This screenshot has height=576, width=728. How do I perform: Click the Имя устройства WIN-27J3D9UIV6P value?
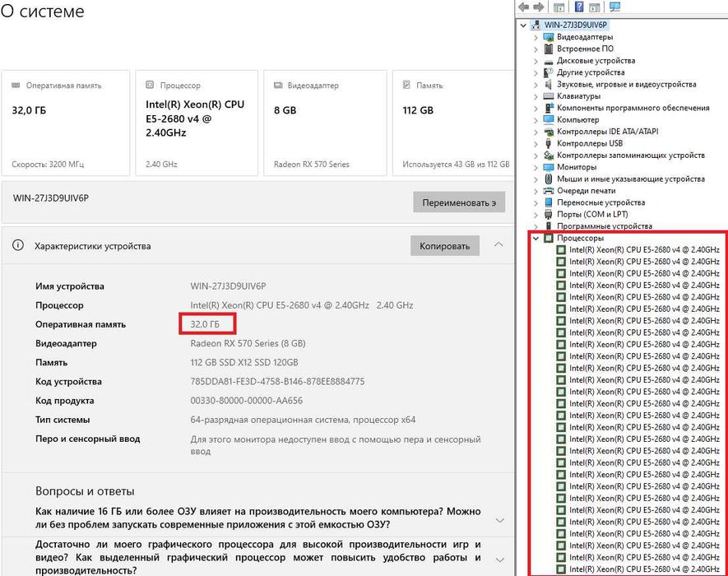pos(228,286)
